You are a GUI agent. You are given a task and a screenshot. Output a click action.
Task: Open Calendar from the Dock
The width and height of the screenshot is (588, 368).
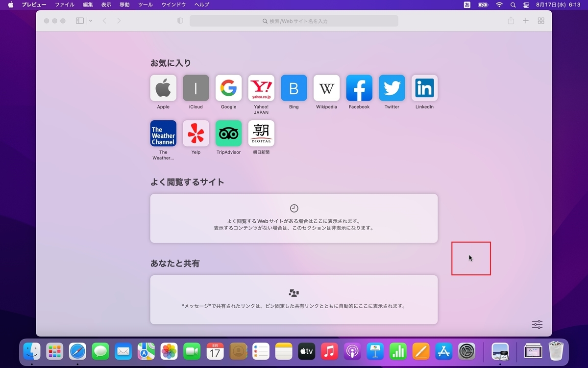click(x=215, y=351)
